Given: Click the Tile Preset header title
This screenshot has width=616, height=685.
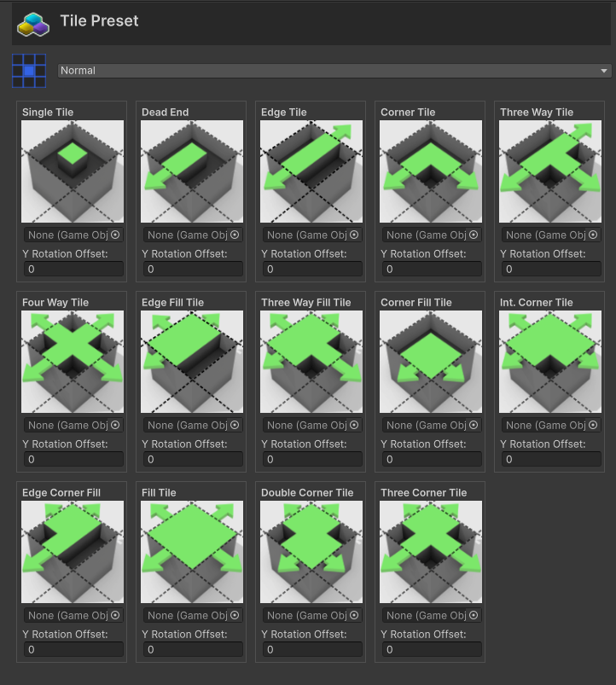Looking at the screenshot, I should (x=99, y=21).
